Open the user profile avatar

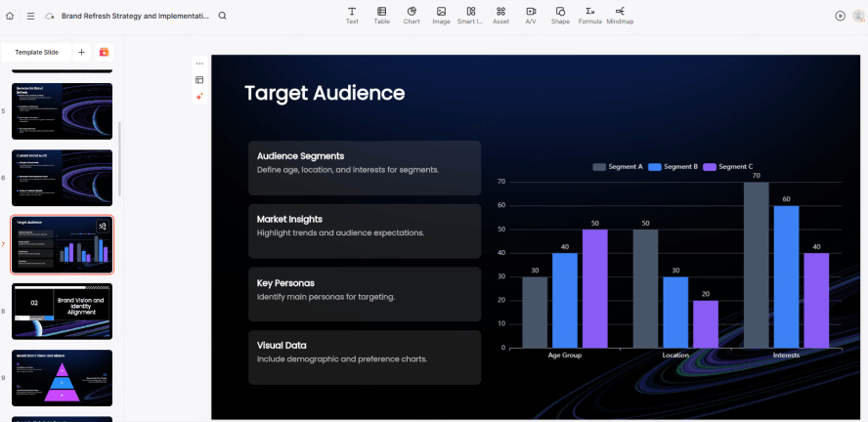point(858,16)
